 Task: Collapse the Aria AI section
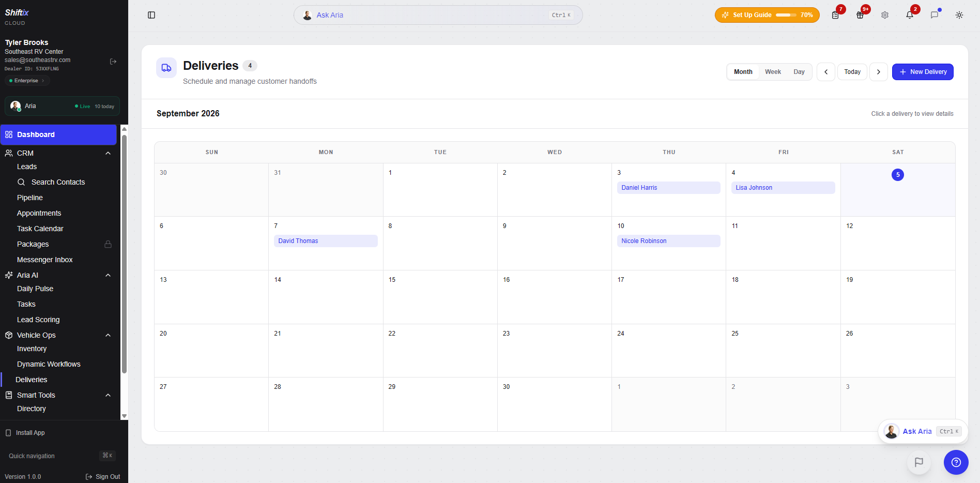(x=108, y=275)
